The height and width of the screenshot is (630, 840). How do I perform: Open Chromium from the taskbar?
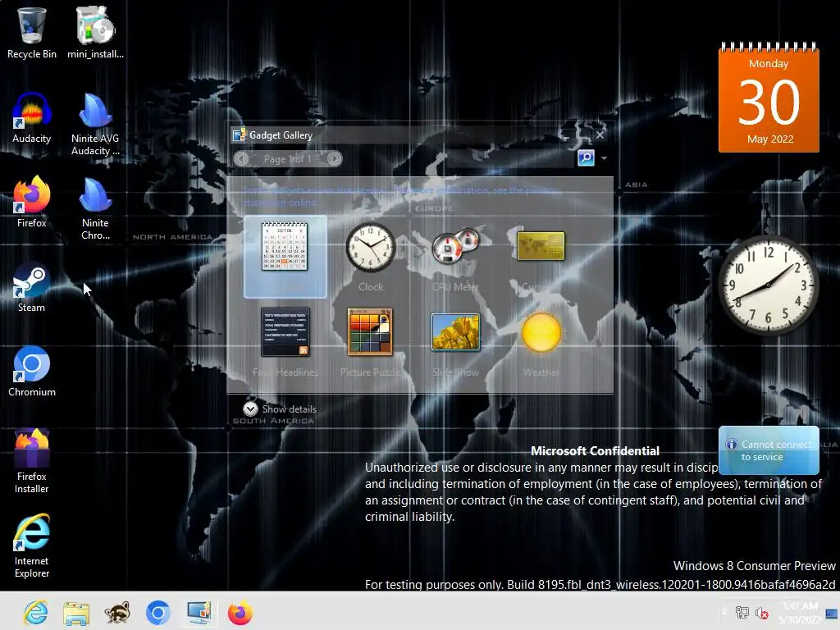pos(158,612)
